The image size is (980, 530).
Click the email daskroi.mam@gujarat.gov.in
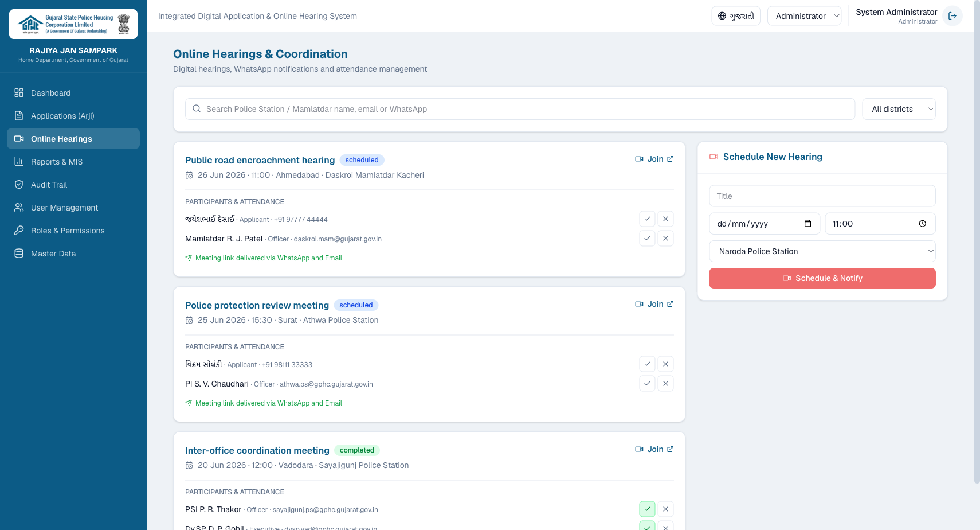pos(338,239)
